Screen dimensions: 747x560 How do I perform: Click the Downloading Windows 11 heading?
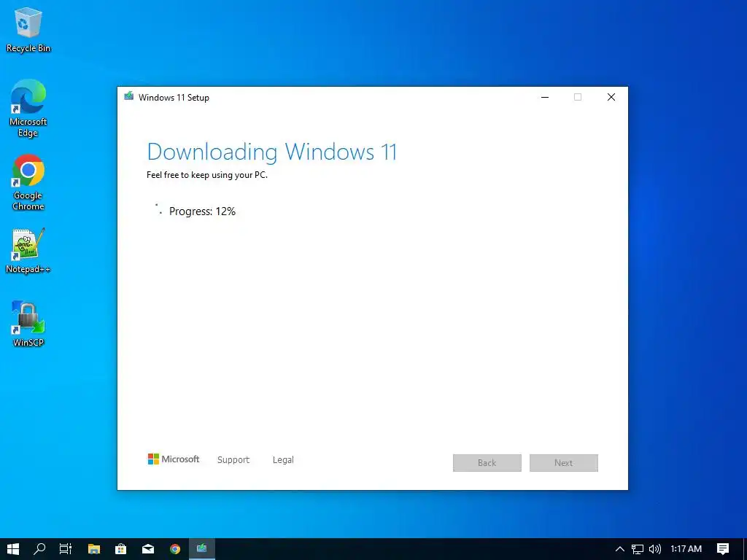click(x=271, y=152)
